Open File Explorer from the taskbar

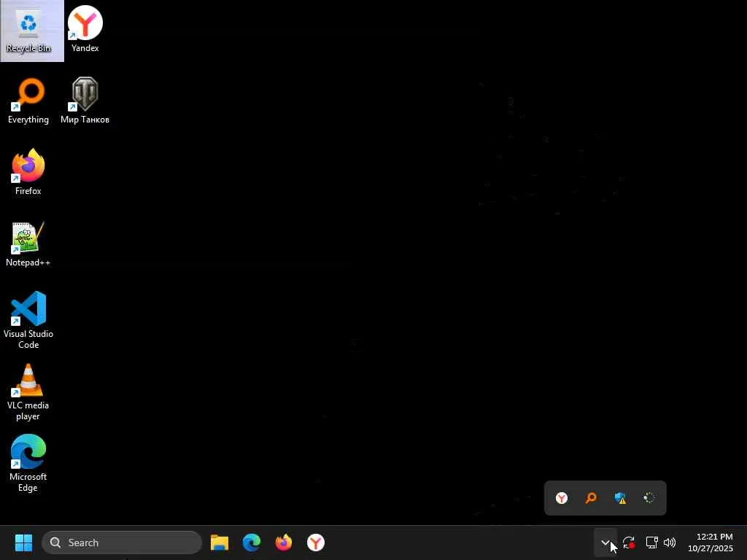tap(220, 542)
